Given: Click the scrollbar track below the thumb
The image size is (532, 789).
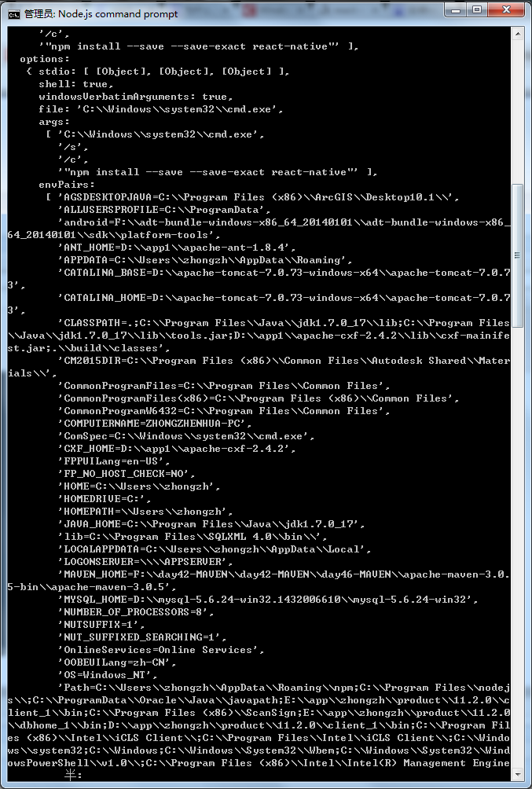Looking at the screenshot, I should pos(517,547).
